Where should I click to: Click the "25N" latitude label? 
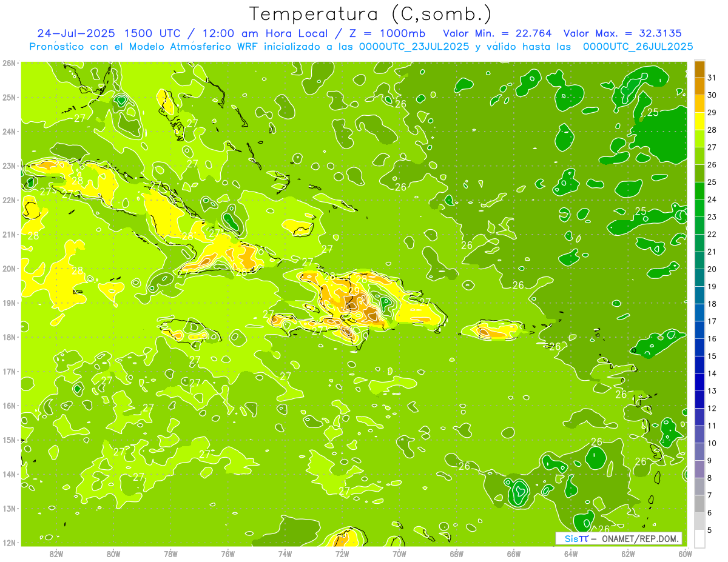(8, 97)
